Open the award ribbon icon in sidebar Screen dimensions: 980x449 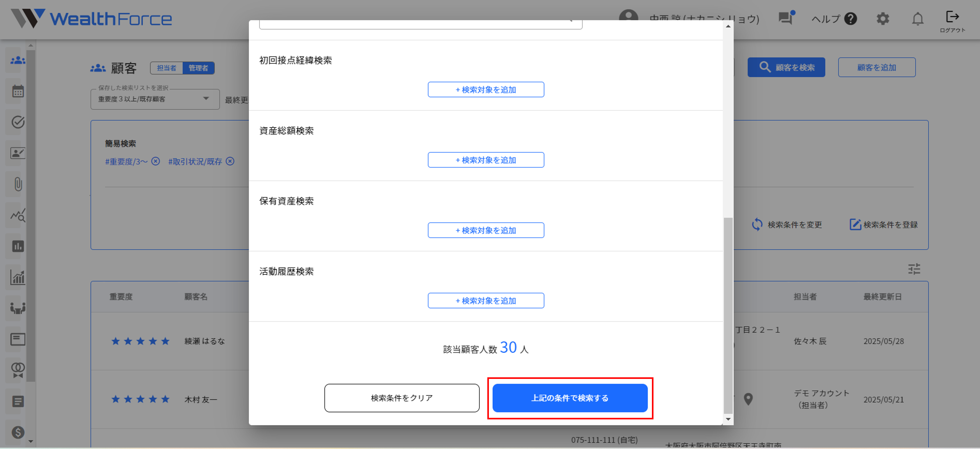18,370
